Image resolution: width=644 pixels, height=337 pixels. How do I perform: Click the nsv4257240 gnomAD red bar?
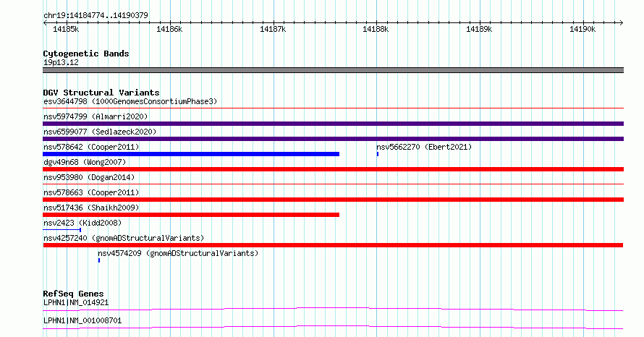point(333,245)
